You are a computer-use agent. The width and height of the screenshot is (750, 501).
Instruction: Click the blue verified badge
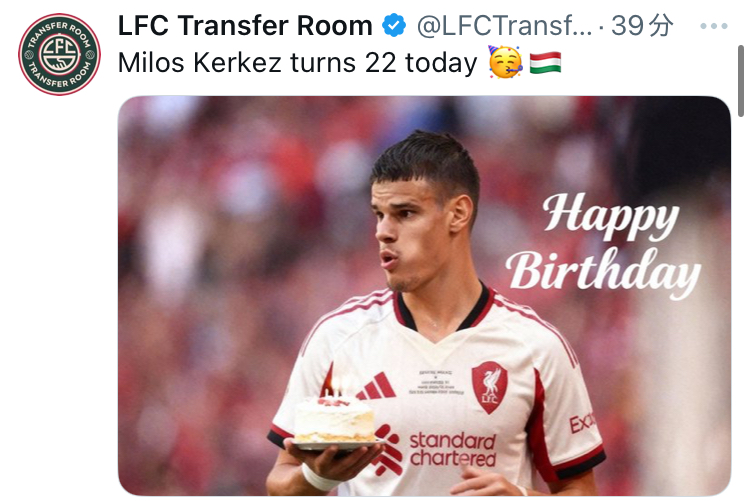pos(394,27)
